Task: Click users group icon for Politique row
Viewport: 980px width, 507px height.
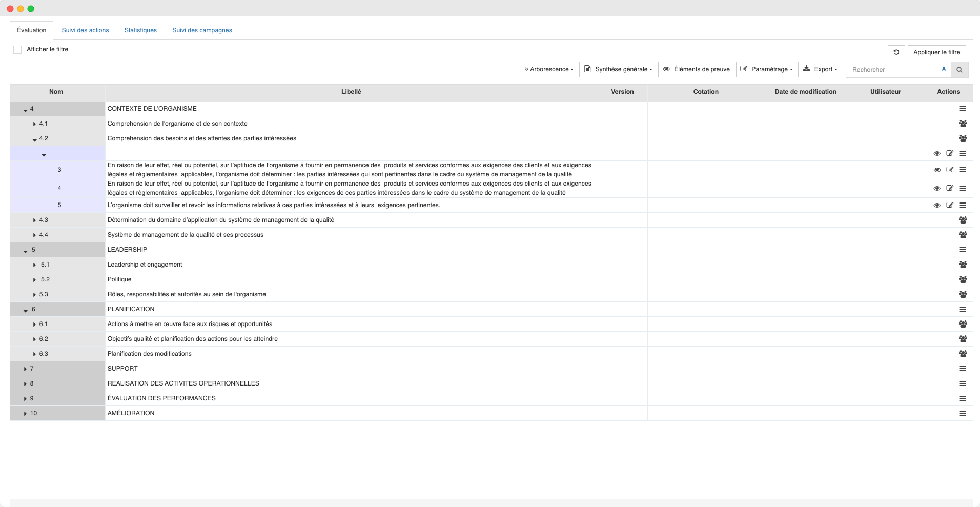Action: coord(963,279)
